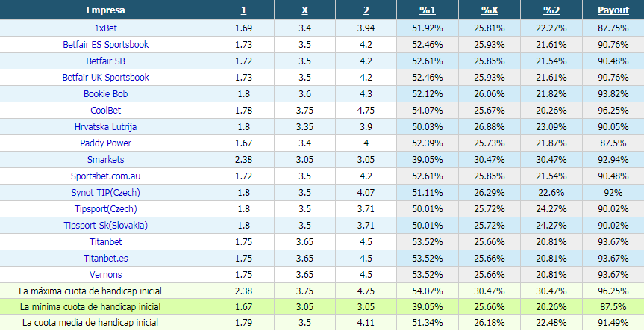The width and height of the screenshot is (644, 331).
Task: Sort by the %2 column header
Action: pyautogui.click(x=551, y=10)
